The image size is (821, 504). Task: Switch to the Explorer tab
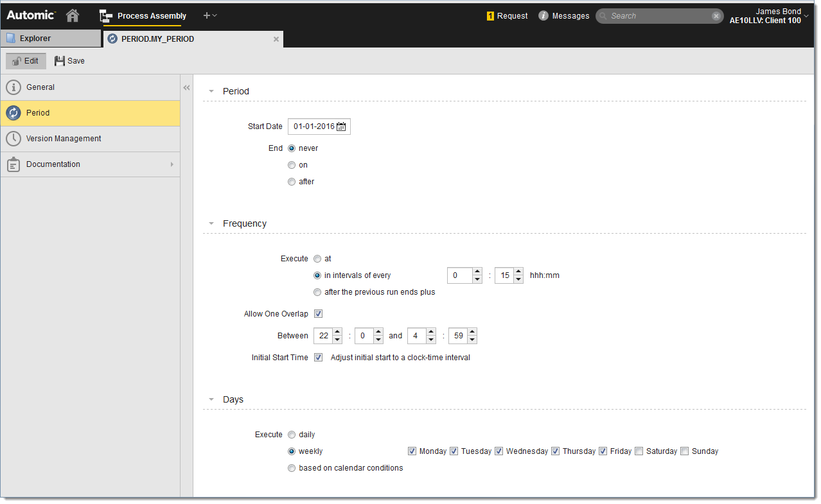50,39
